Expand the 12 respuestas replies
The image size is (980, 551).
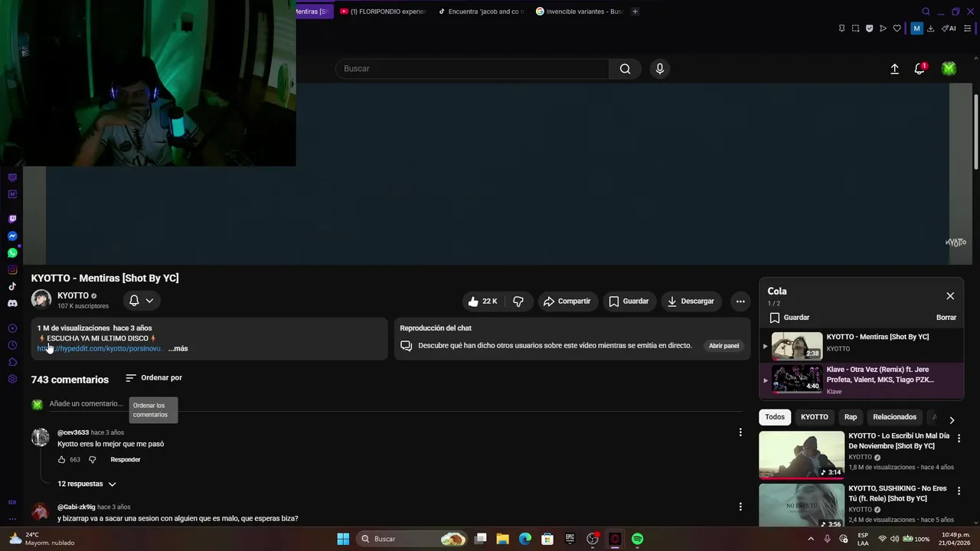[87, 484]
